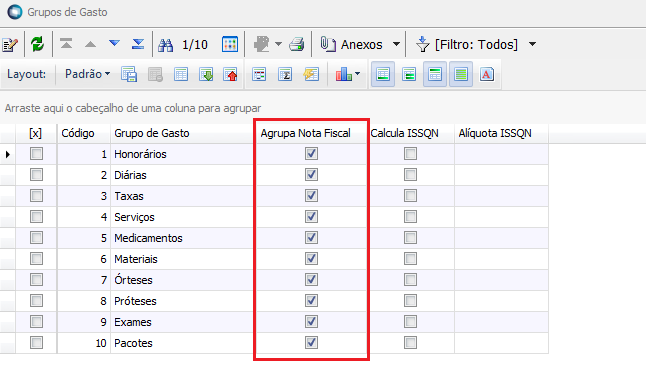Click the grid icon with yellow lightning
Viewport: 646px width, 382px height.
311,75
